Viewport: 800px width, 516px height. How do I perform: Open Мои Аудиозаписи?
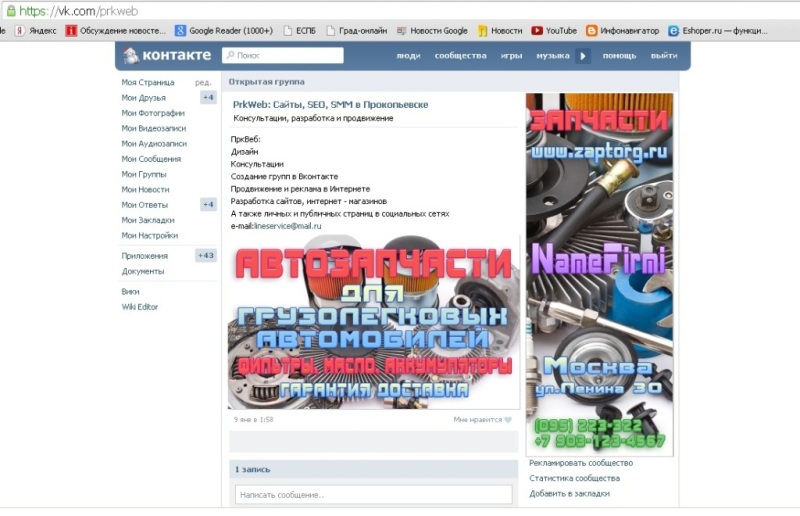154,143
